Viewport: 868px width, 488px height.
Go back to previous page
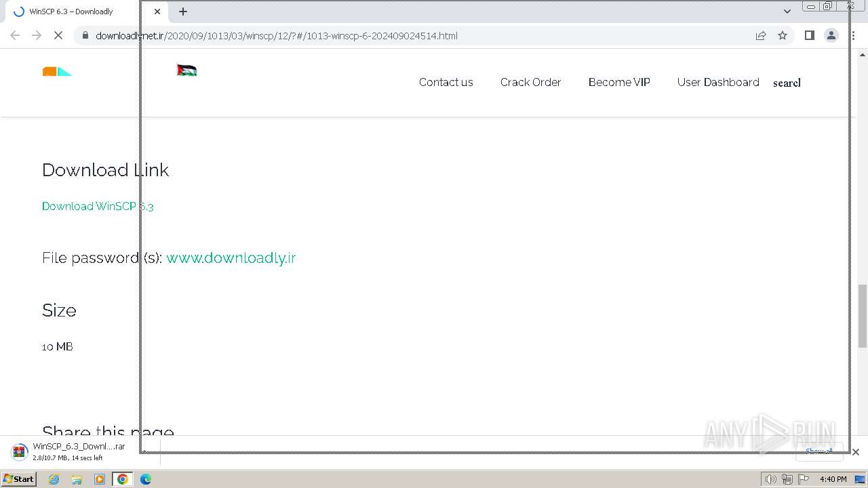15,35
